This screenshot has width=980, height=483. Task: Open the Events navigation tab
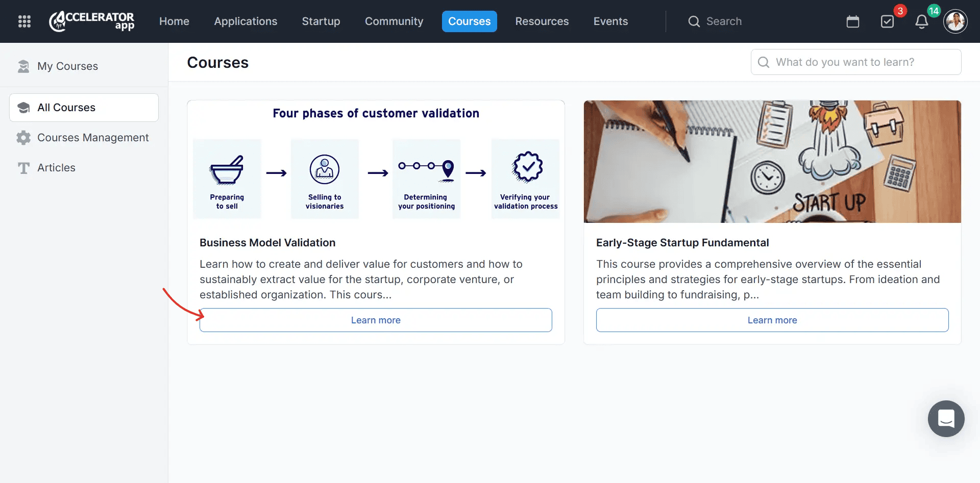(610, 21)
